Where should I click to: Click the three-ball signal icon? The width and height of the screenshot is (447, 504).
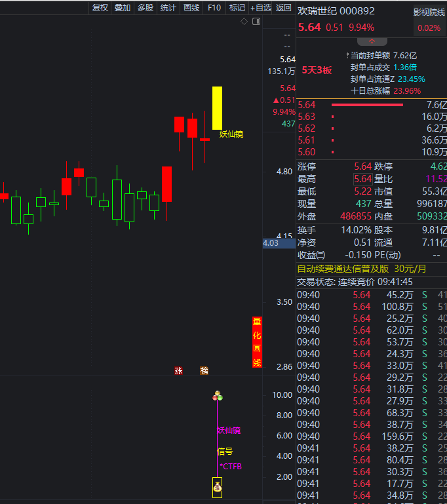coord(218,396)
